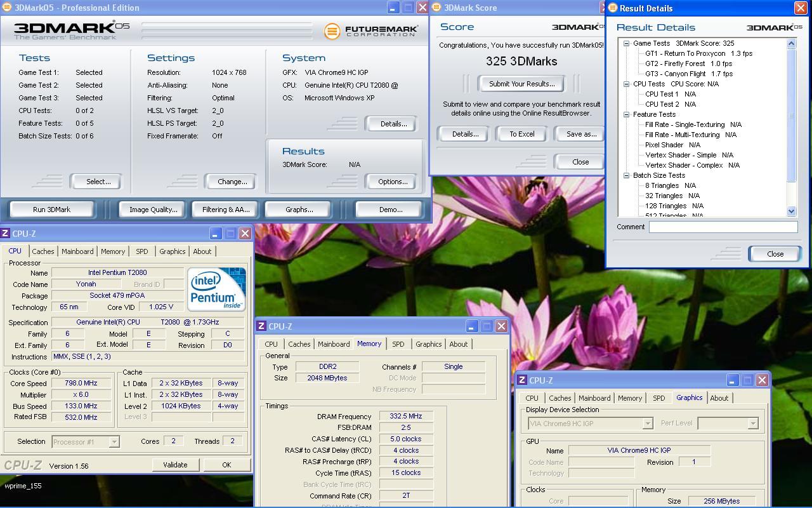The height and width of the screenshot is (508, 812).
Task: Click the CPU-Z title icon of the Memory window
Action: pos(261,326)
